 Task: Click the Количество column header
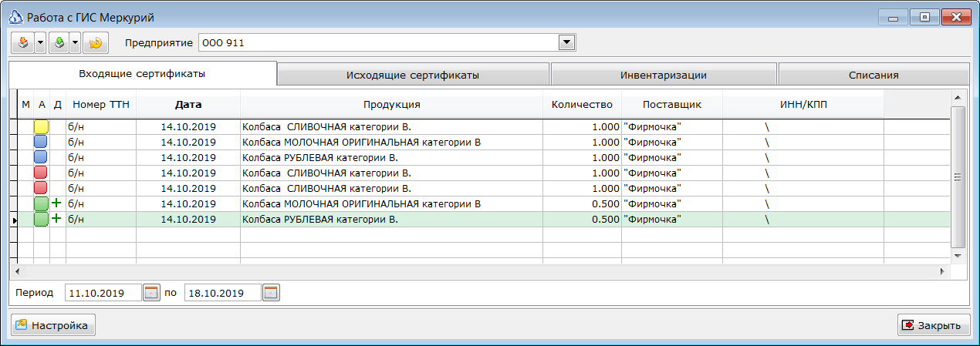582,104
